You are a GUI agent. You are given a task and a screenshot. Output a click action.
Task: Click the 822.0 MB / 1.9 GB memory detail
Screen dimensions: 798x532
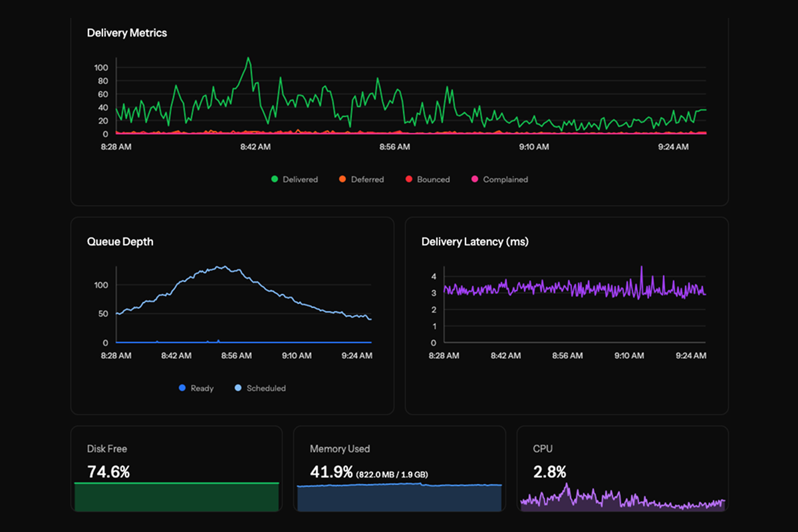tap(392, 475)
